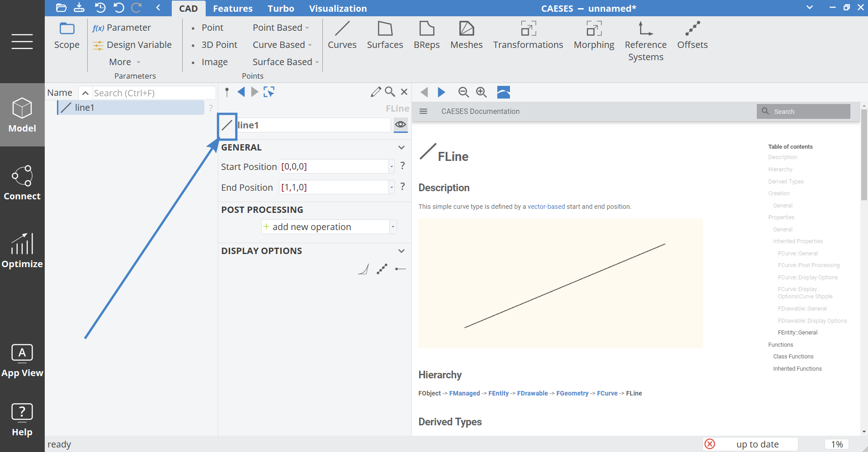868x452 pixels.
Task: Toggle visibility of line1 with eye icon
Action: click(x=401, y=125)
